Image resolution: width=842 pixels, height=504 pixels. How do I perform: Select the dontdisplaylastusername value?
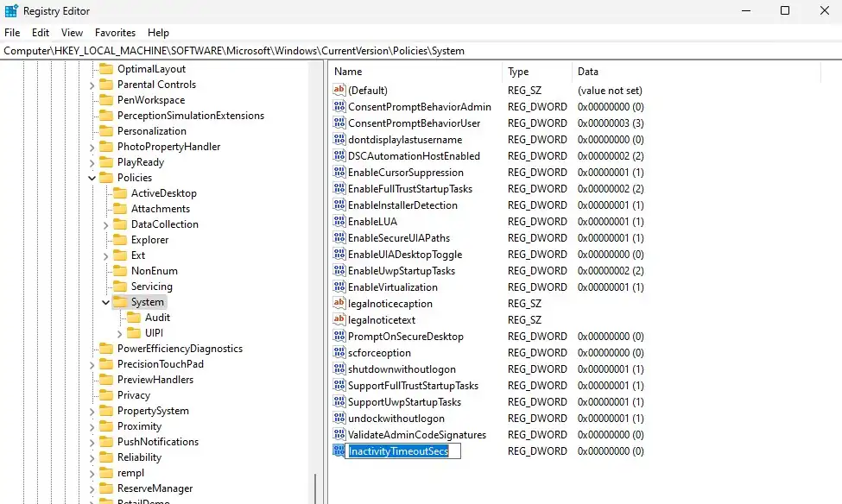click(405, 140)
